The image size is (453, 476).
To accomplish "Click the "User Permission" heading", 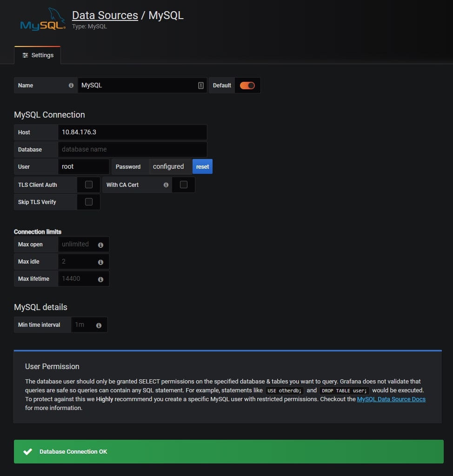I will [x=52, y=366].
